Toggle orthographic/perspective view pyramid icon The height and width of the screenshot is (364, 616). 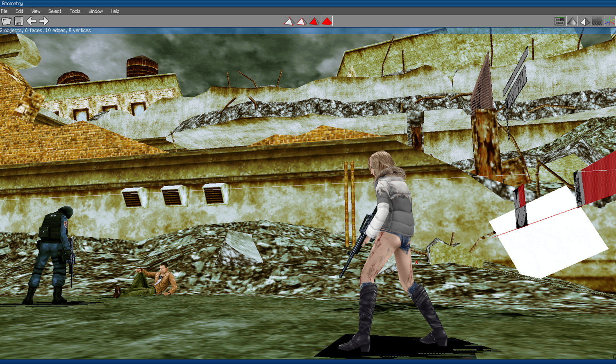tap(585, 21)
